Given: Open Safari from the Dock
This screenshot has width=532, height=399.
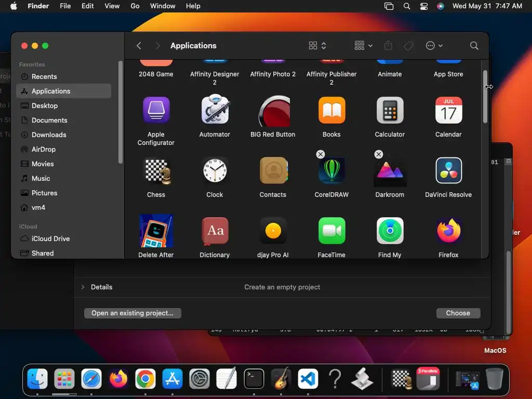Looking at the screenshot, I should (x=91, y=379).
